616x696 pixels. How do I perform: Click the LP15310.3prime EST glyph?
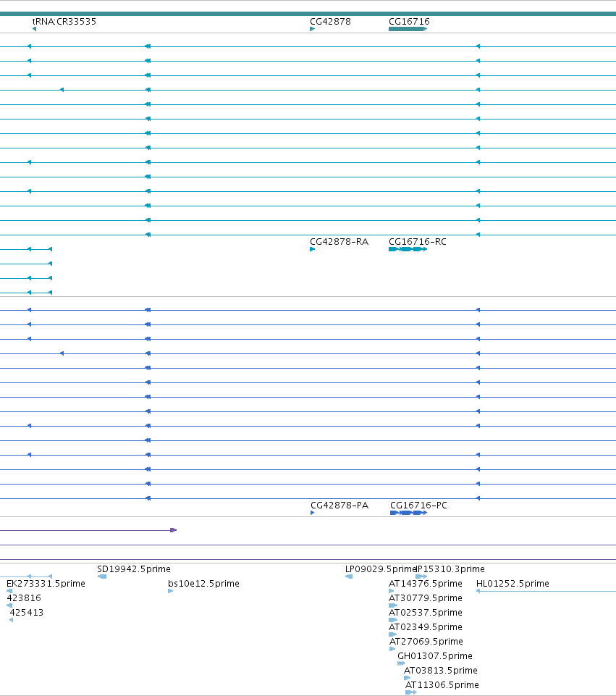[421, 576]
